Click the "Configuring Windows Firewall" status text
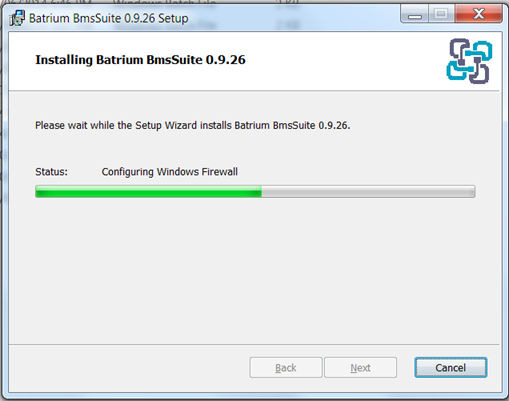 pos(170,172)
